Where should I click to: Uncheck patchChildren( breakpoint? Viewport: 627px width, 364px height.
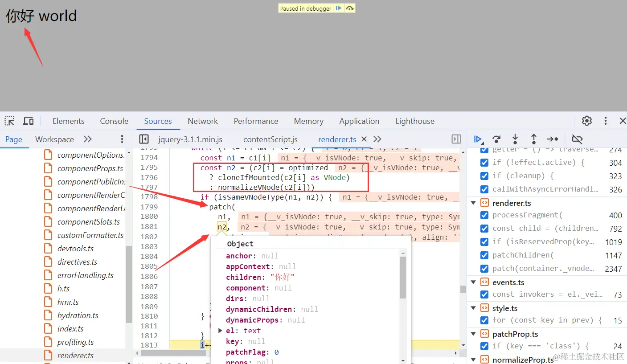point(484,255)
